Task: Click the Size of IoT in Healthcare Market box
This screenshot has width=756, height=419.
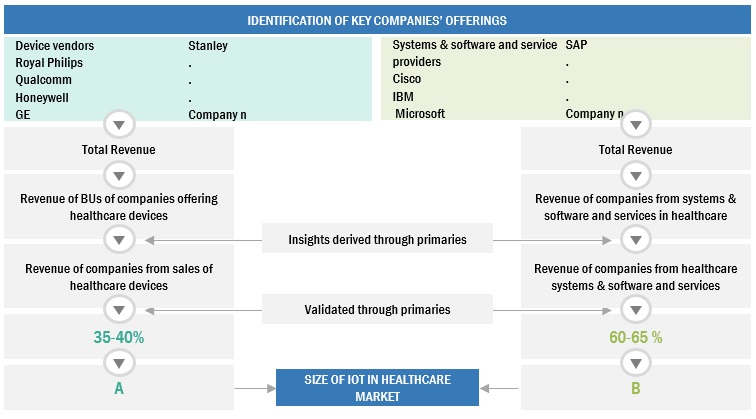Action: coord(377,389)
